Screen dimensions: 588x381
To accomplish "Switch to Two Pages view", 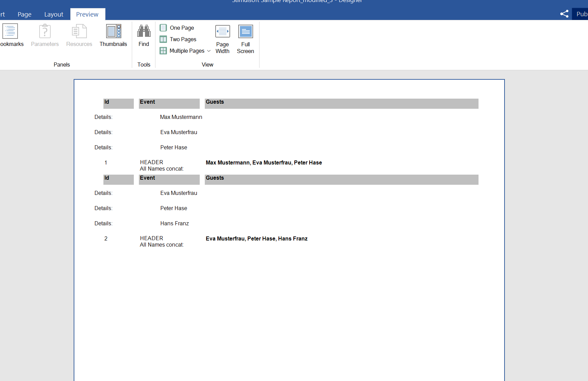I will (178, 39).
